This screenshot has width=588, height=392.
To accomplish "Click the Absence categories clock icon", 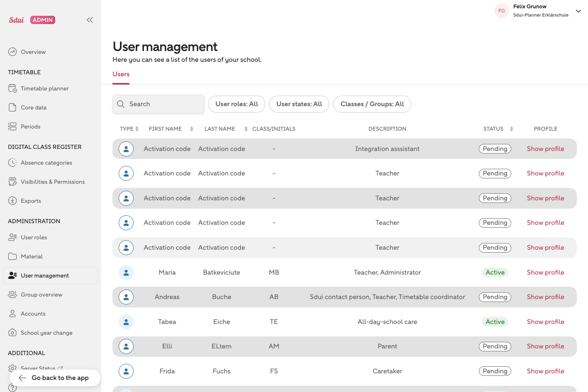I will pyautogui.click(x=12, y=163).
